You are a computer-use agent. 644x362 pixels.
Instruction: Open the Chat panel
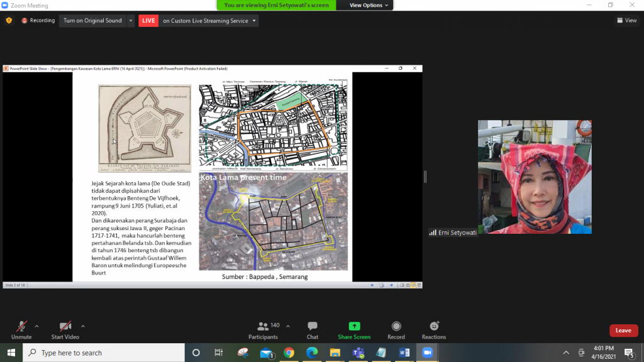click(312, 327)
